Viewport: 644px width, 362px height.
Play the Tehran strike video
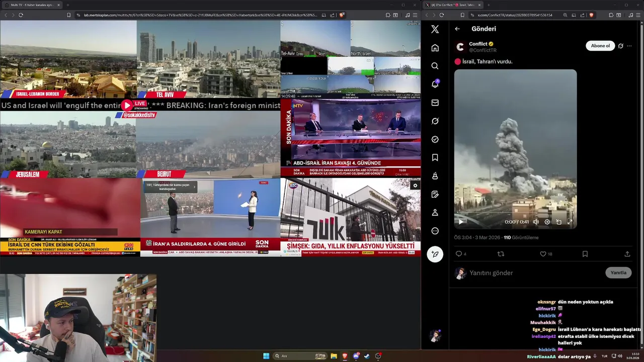point(461,222)
